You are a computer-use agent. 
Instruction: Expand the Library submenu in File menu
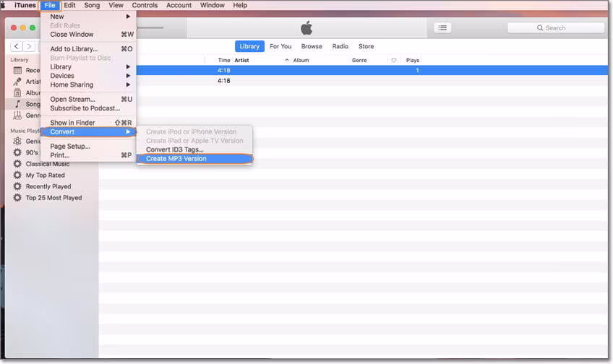click(x=88, y=66)
